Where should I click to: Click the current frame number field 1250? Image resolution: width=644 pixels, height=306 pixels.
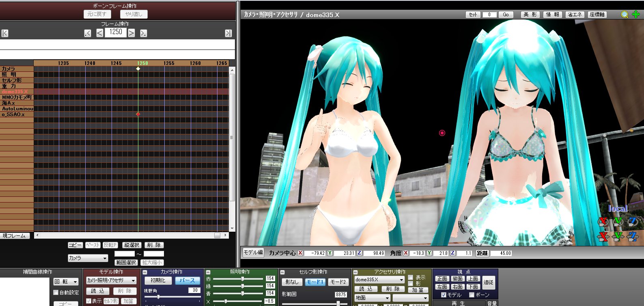point(116,32)
